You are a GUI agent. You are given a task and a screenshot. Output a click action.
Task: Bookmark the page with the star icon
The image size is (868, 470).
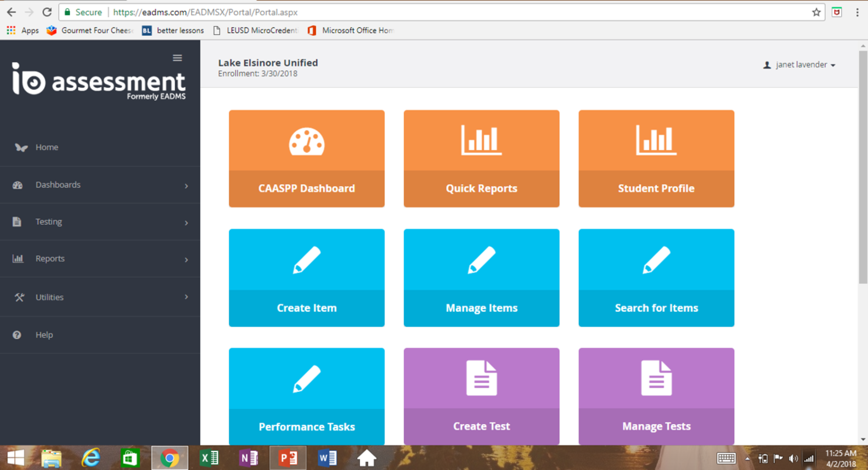point(816,12)
